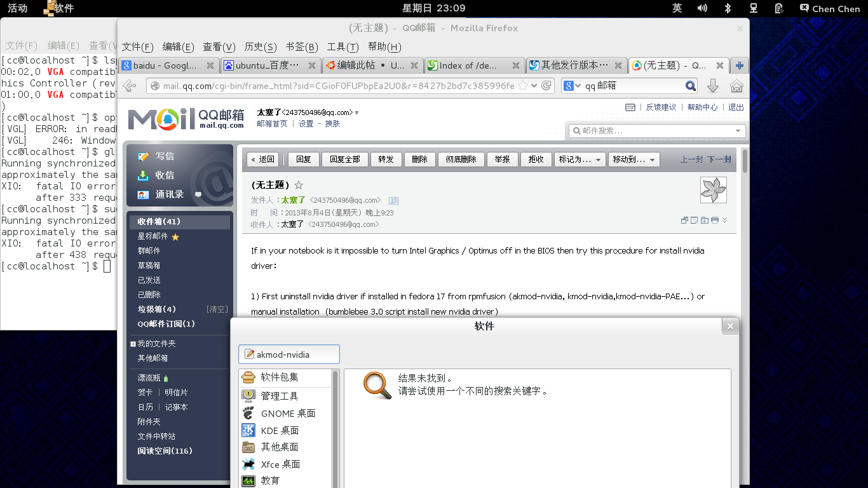
Task: Click the 清空 link beside 垃圾箱
Action: [217, 309]
